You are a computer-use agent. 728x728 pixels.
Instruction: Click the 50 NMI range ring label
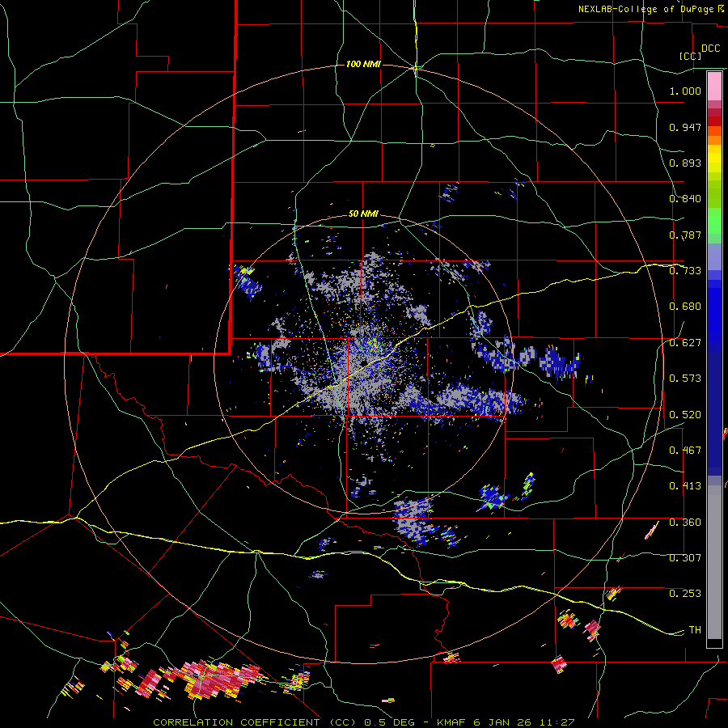click(363, 214)
